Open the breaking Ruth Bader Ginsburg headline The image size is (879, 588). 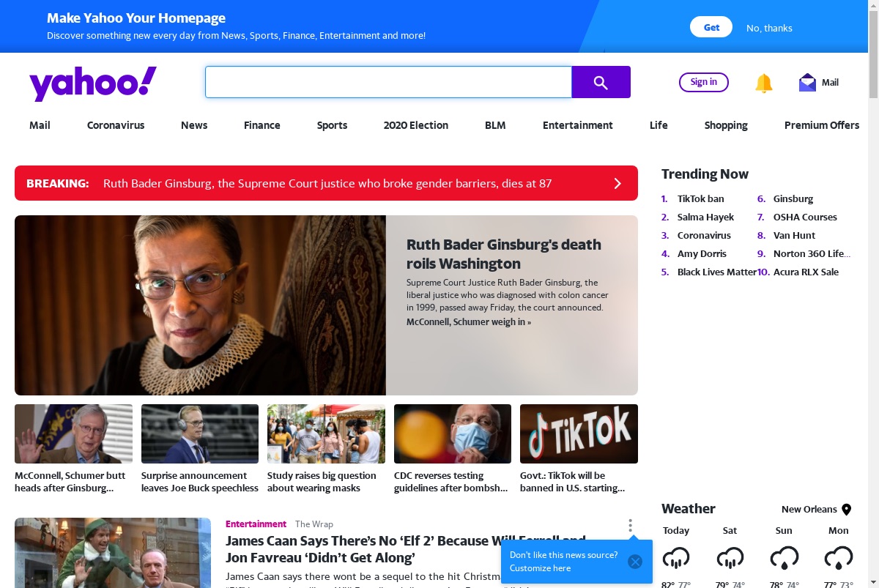[x=327, y=183]
